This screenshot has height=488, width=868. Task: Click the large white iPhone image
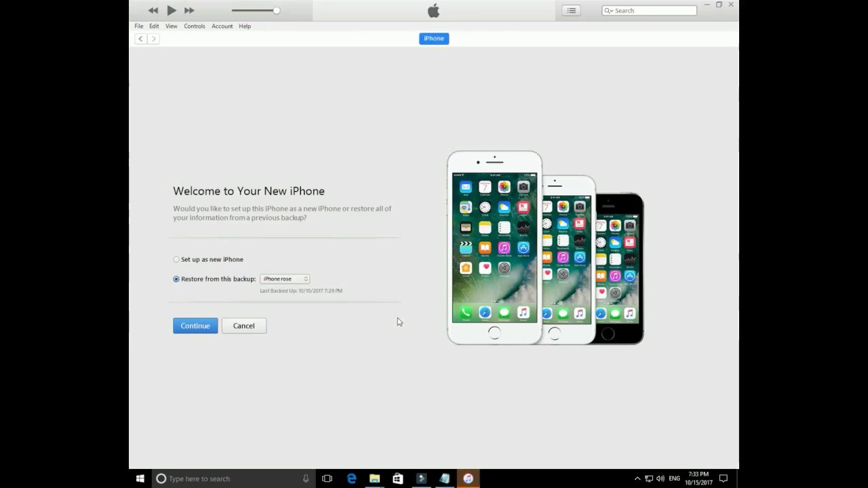pyautogui.click(x=494, y=247)
